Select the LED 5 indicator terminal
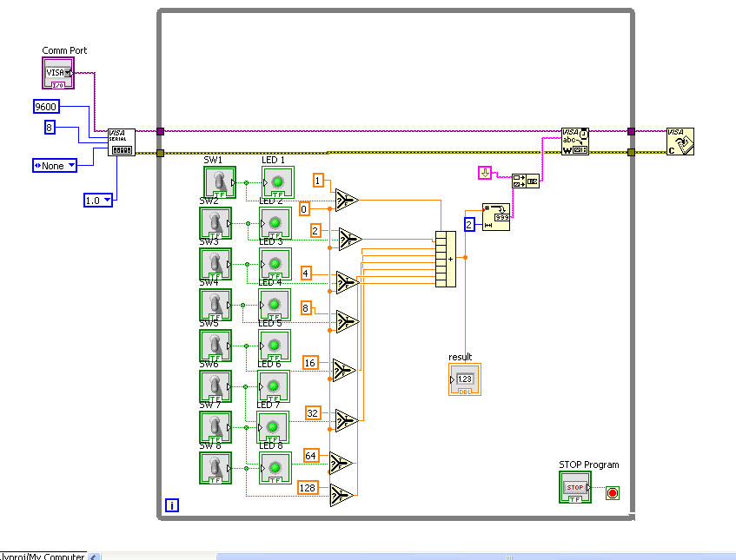Viewport: 736px width, 560px height. pos(275,346)
